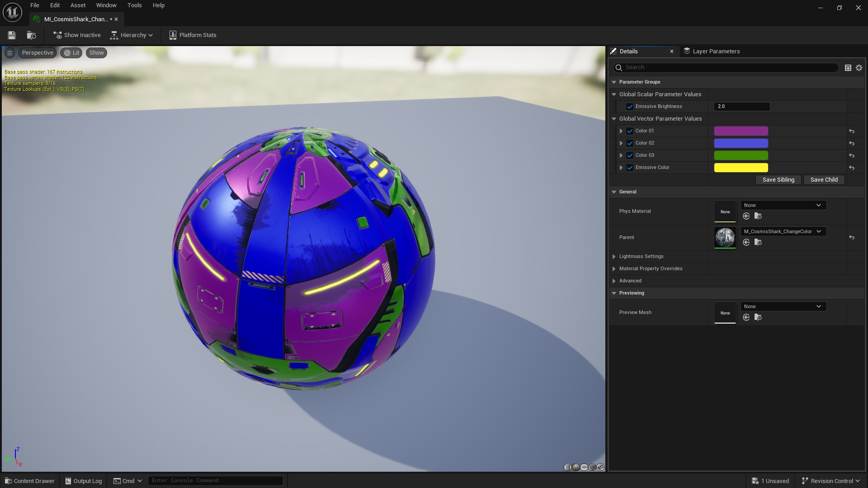Click the Save Child button
The width and height of the screenshot is (868, 488).
(824, 179)
